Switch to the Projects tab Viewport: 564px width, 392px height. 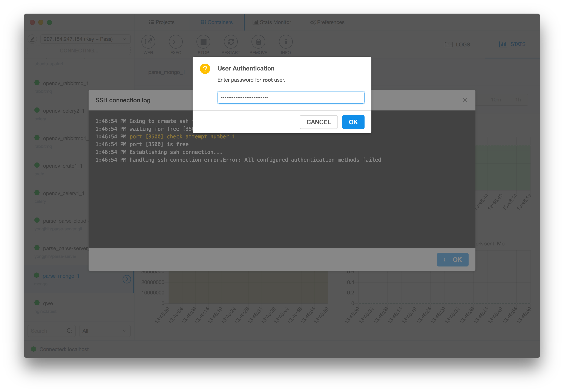click(x=162, y=22)
